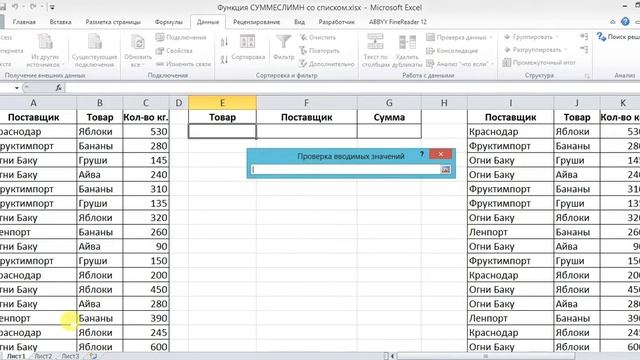
Task: Click the Redo icon in quick access
Action: [33, 7]
